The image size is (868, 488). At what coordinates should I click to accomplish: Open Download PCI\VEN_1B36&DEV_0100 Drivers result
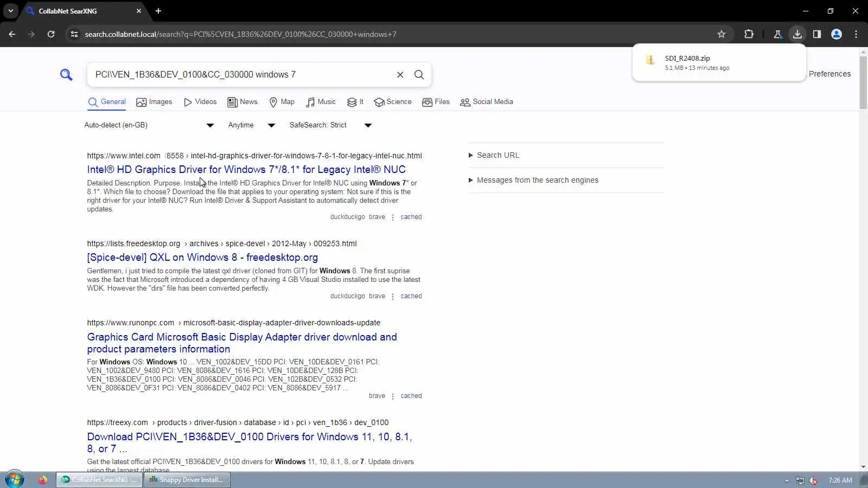tap(250, 443)
